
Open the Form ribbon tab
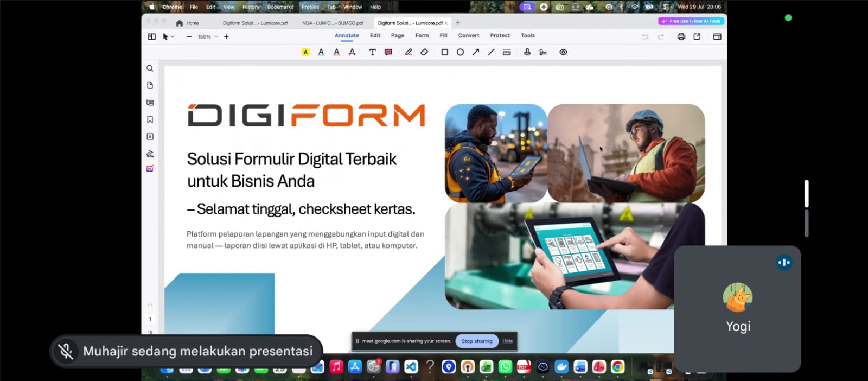click(422, 35)
